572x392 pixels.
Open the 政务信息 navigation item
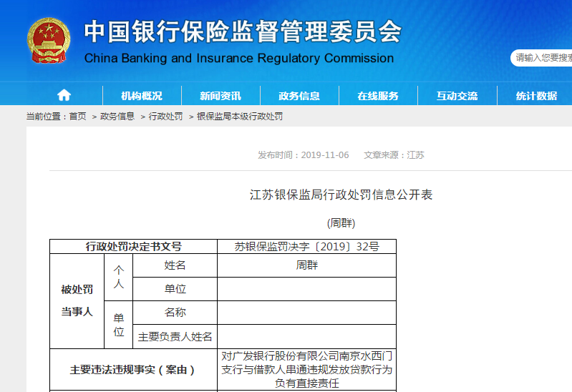pos(299,96)
